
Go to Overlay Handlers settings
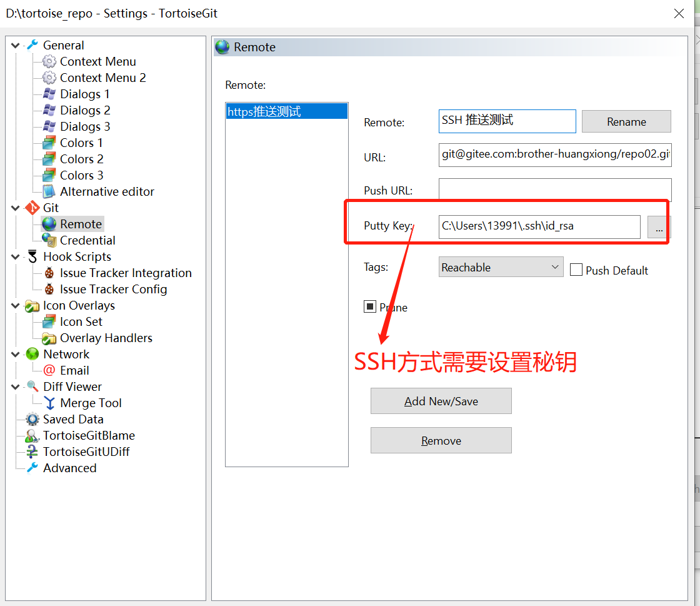pos(106,338)
